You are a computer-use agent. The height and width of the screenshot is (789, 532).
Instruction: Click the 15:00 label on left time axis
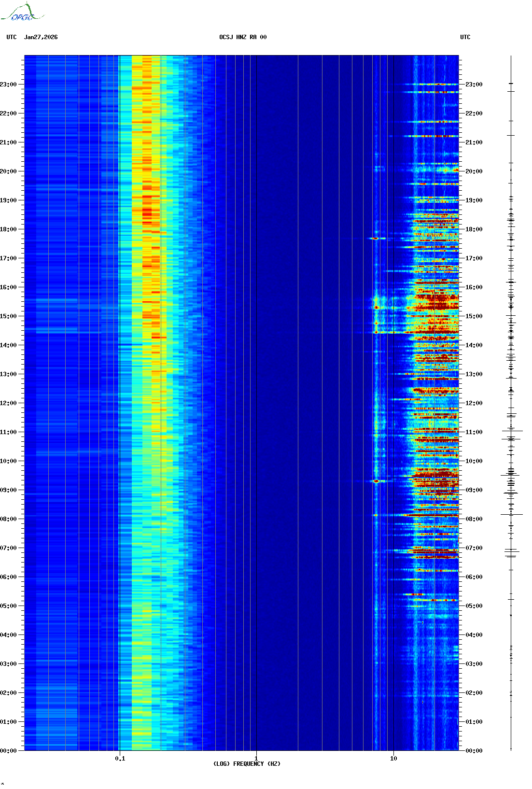pyautogui.click(x=9, y=316)
